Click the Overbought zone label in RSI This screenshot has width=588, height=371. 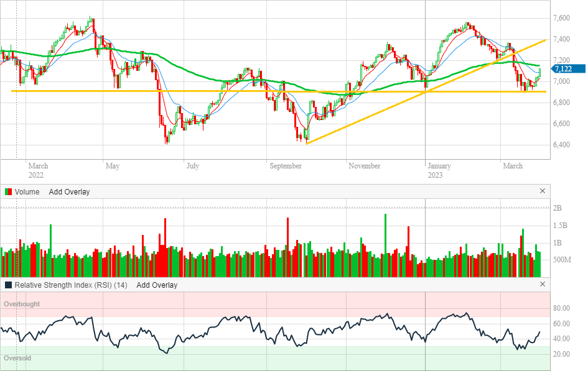pyautogui.click(x=22, y=304)
